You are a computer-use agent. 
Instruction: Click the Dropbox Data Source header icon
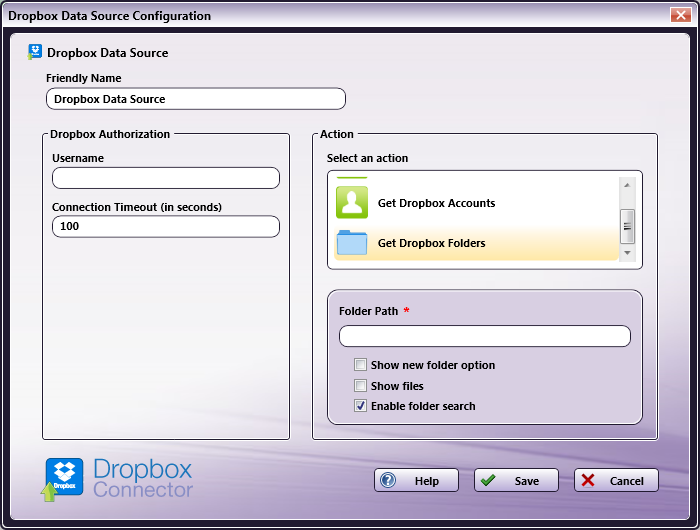tap(35, 52)
